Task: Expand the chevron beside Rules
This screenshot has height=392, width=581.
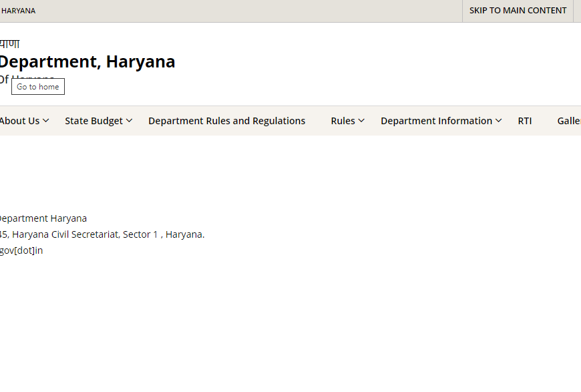Action: pos(361,121)
